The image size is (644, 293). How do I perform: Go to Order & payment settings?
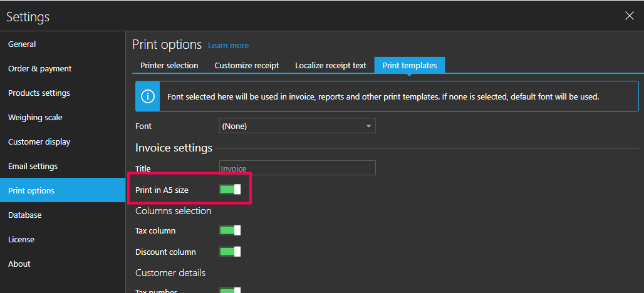39,69
